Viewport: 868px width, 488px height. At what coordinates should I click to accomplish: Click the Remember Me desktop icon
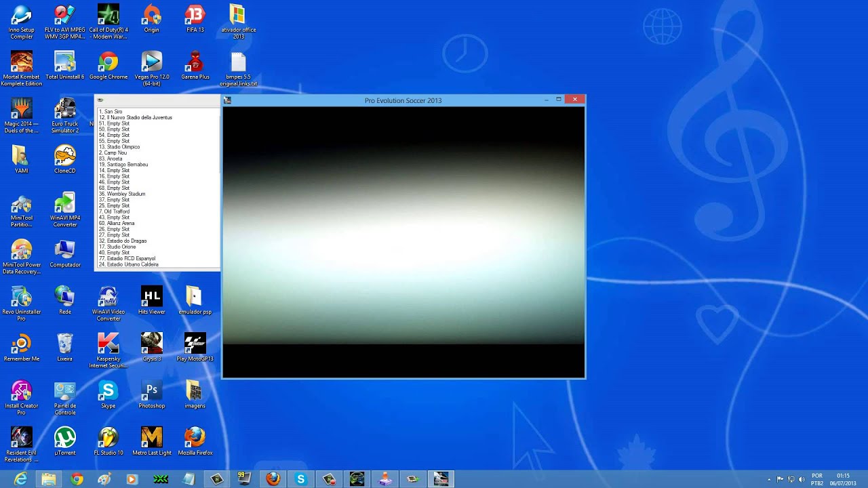(22, 347)
